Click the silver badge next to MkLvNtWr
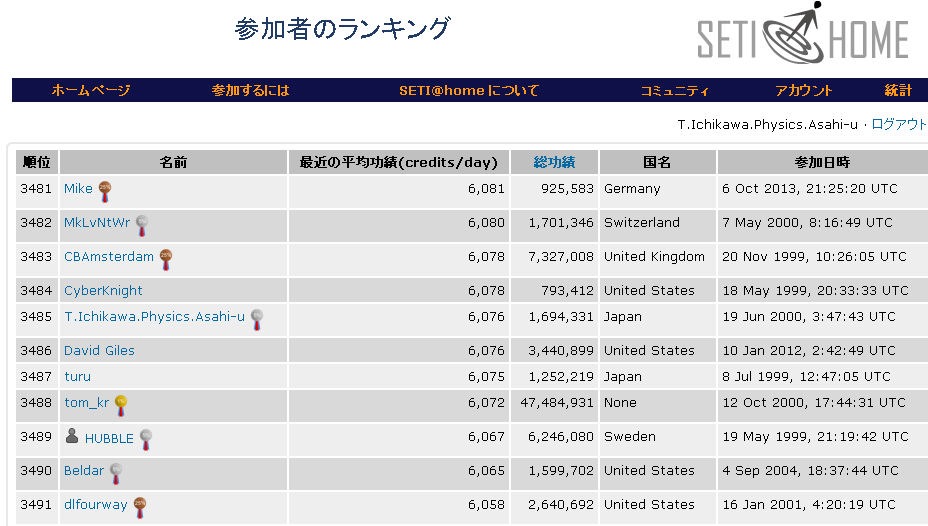This screenshot has width=928, height=526. [142, 224]
